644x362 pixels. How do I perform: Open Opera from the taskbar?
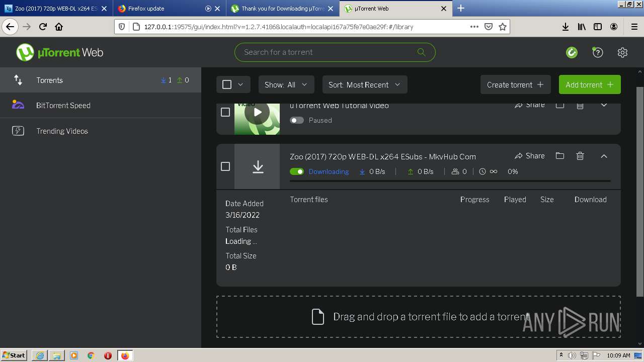click(x=108, y=355)
